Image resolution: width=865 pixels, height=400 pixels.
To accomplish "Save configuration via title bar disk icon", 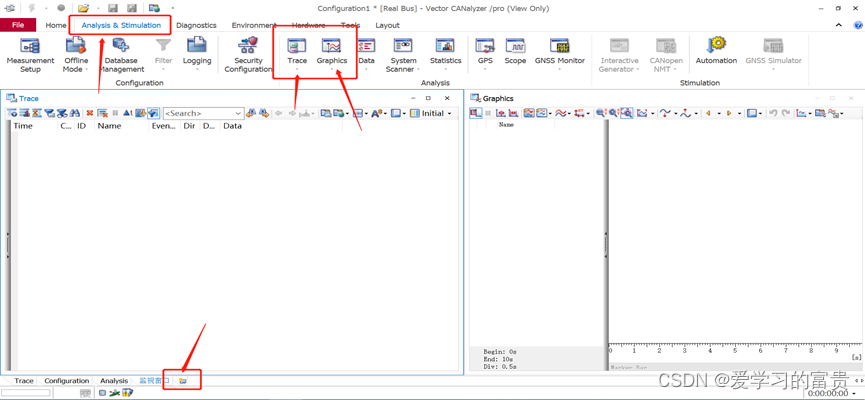I will pyautogui.click(x=113, y=8).
